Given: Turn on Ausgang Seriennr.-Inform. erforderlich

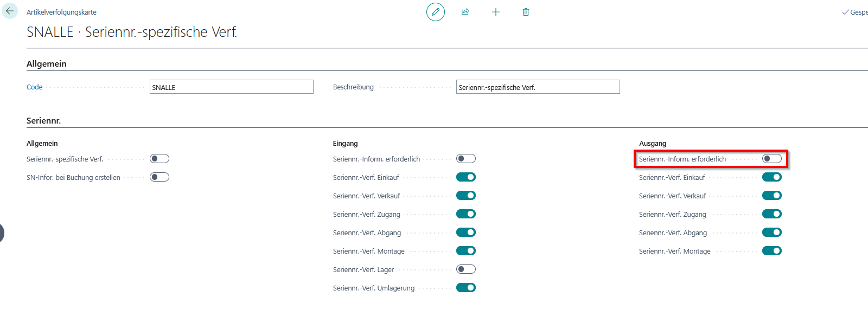Looking at the screenshot, I should 771,159.
